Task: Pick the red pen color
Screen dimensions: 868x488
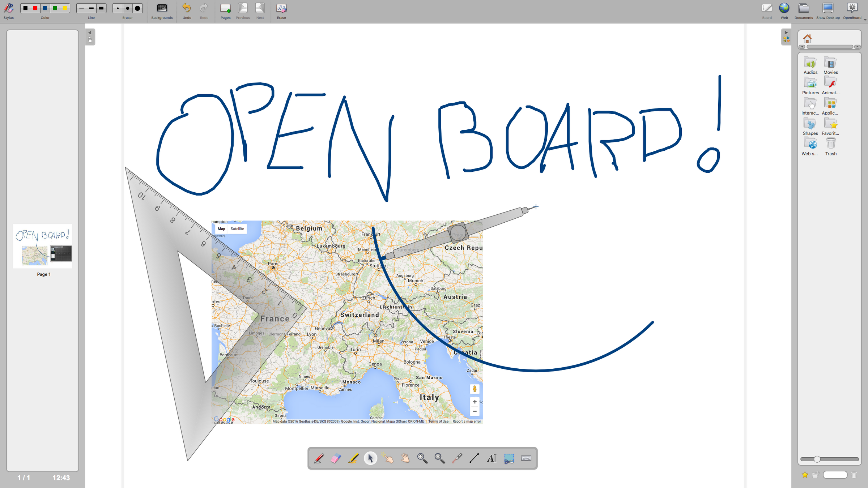Action: coord(35,8)
